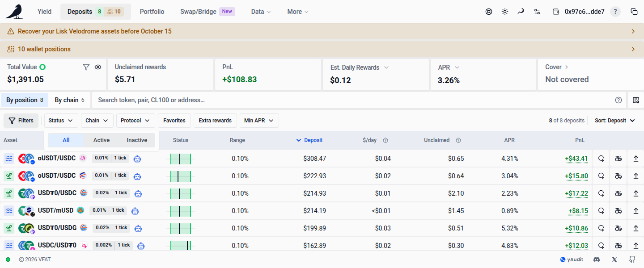Open the column layout settings icon

tap(636, 100)
